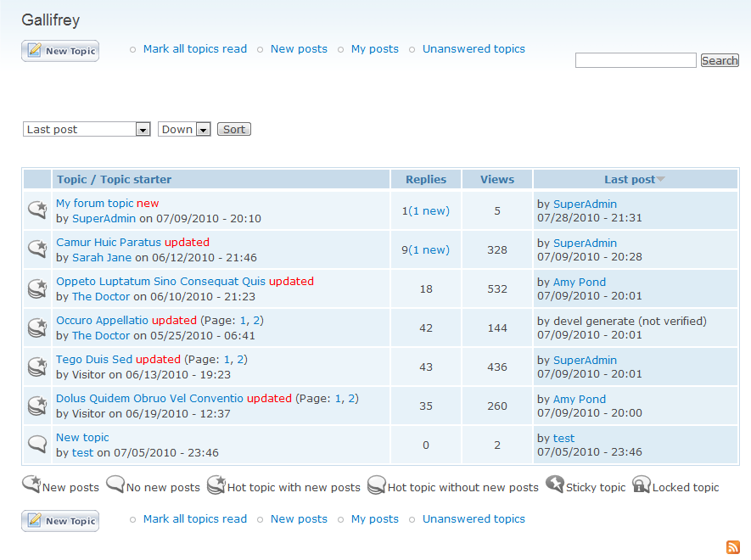This screenshot has height=560, width=751.
Task: Click hot topic icon beside Oppeto Luptatum
Action: pyautogui.click(x=37, y=288)
